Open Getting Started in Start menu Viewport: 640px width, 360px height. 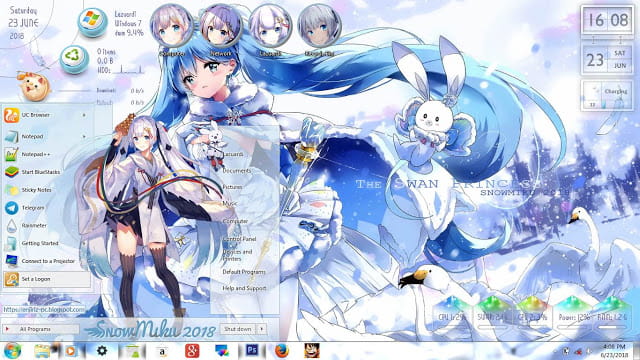[x=46, y=243]
